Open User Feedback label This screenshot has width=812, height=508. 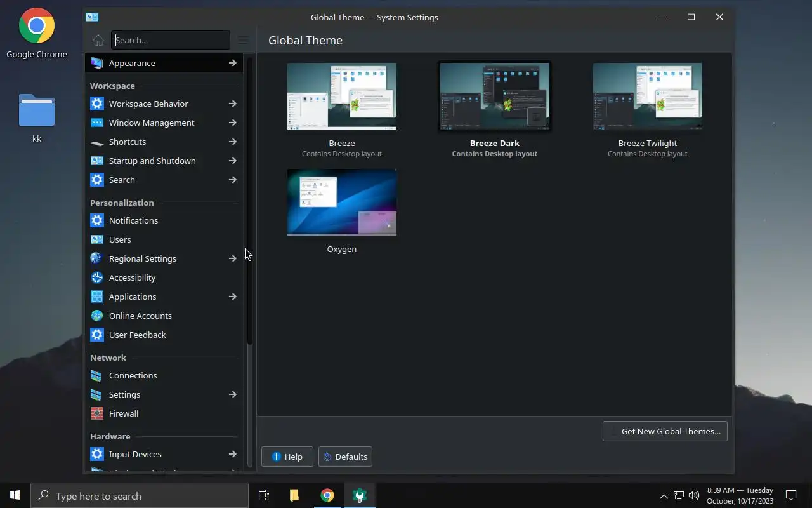pos(137,335)
